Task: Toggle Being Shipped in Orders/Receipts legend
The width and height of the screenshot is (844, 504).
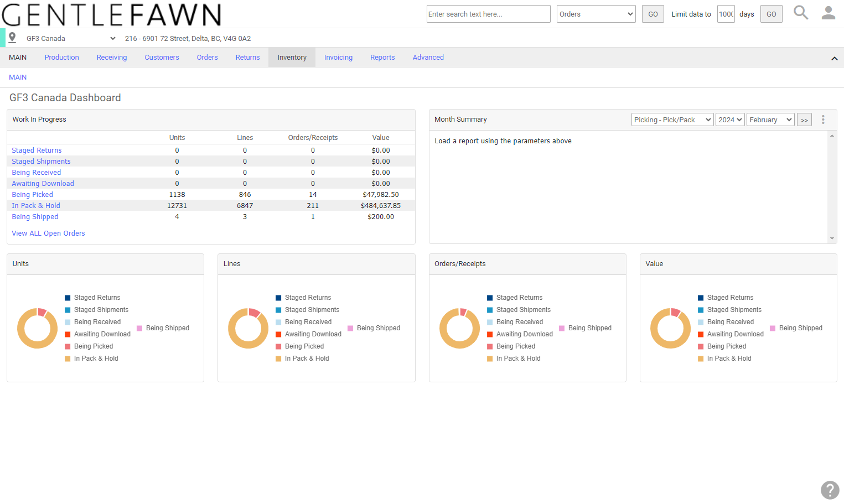Action: [x=585, y=328]
